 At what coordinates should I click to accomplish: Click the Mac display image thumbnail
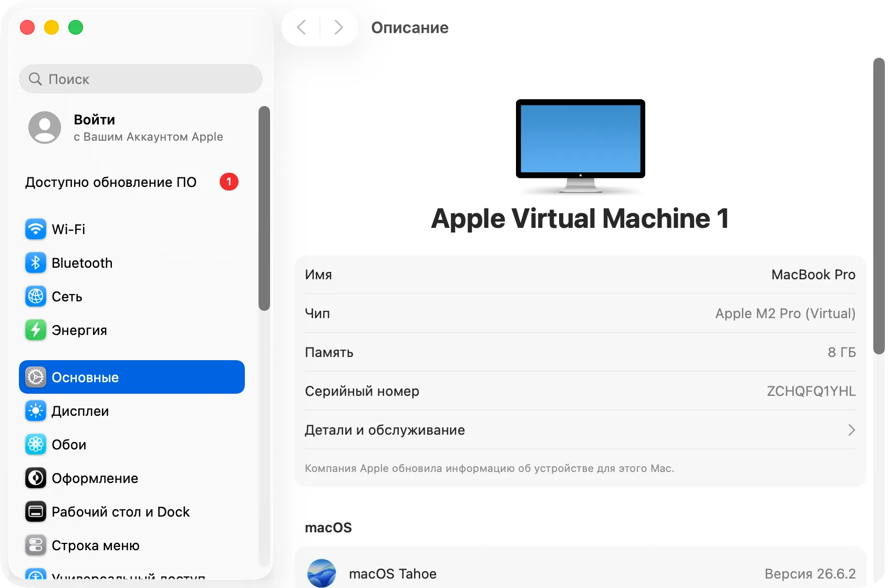click(x=581, y=146)
